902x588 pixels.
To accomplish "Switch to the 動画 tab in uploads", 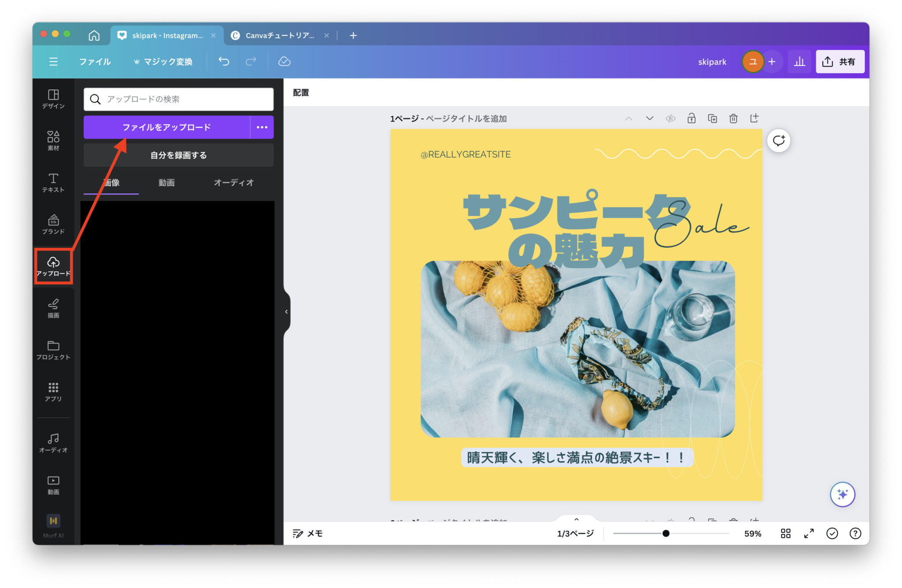I will (166, 183).
